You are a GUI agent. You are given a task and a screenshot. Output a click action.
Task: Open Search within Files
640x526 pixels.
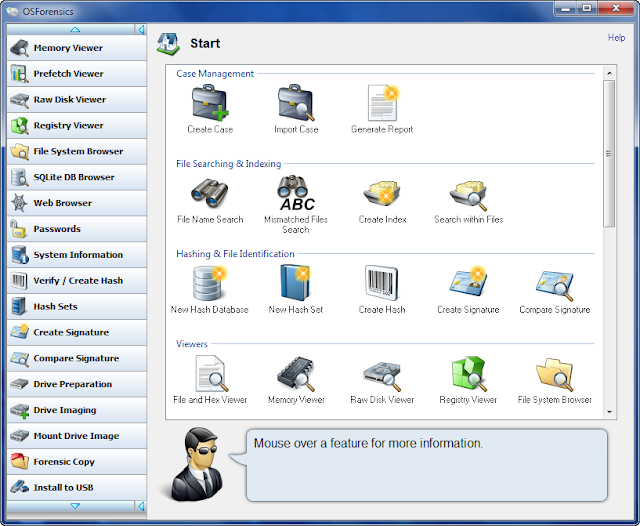(469, 202)
